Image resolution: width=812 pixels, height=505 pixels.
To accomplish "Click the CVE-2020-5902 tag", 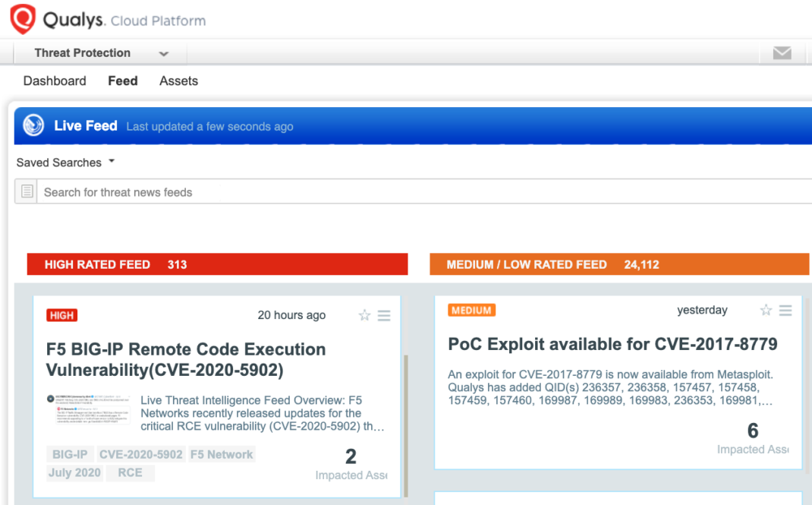I will click(x=141, y=454).
